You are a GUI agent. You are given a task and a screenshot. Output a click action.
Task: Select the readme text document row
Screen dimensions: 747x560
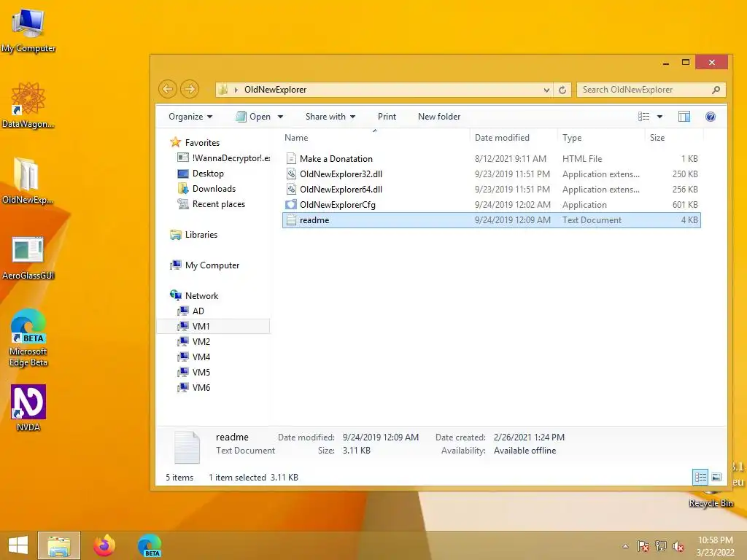pos(492,220)
